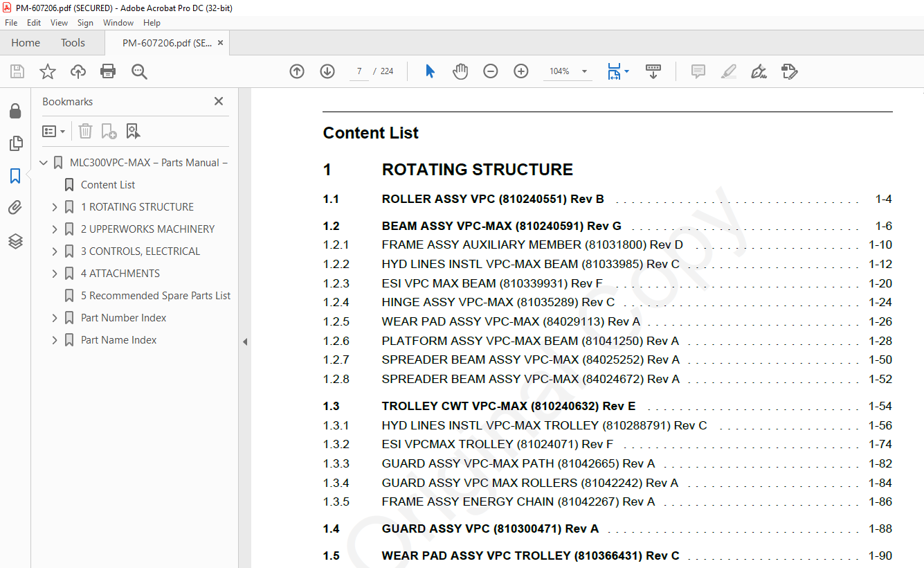Open the Attachments paperclip panel

click(15, 208)
